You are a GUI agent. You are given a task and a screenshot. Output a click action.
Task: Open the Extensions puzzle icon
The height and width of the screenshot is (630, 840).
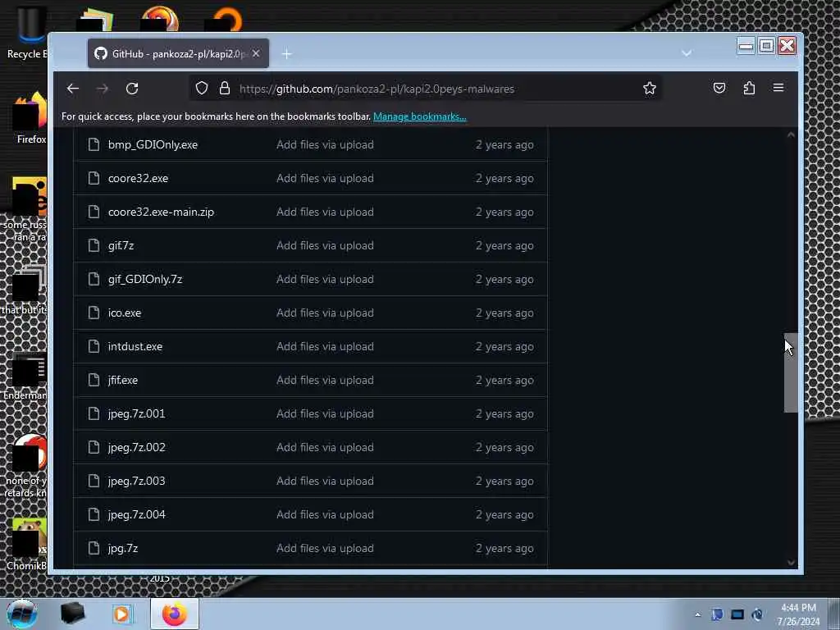tap(749, 88)
